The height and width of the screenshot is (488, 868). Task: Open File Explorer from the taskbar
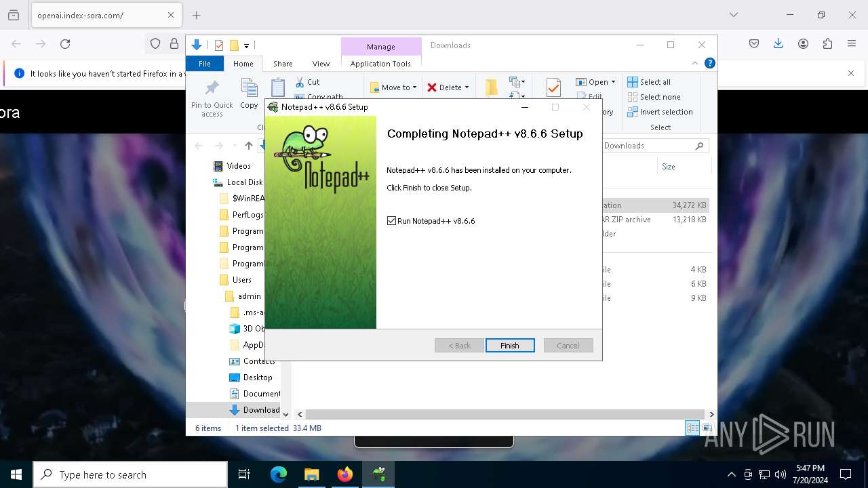tap(312, 474)
